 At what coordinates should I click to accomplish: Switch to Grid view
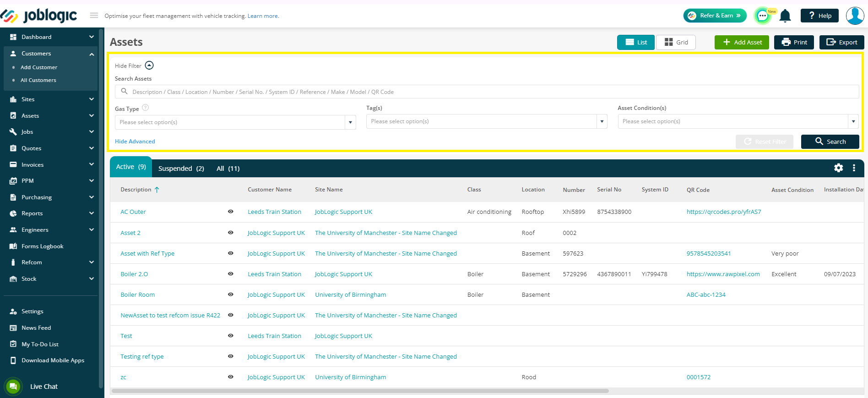click(x=676, y=42)
